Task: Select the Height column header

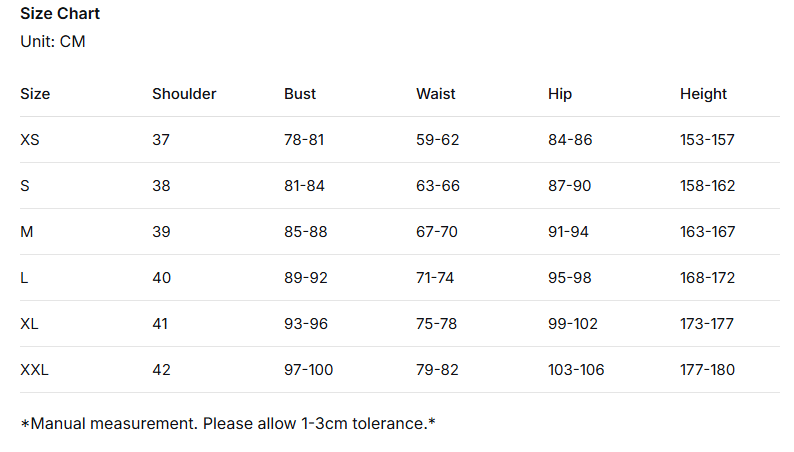Action: pyautogui.click(x=703, y=94)
